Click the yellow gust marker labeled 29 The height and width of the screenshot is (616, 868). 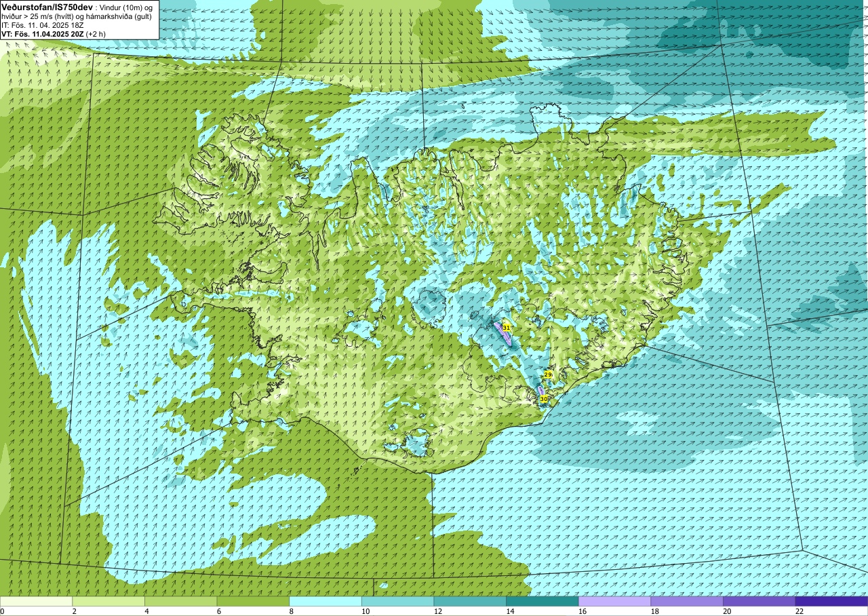[548, 374]
